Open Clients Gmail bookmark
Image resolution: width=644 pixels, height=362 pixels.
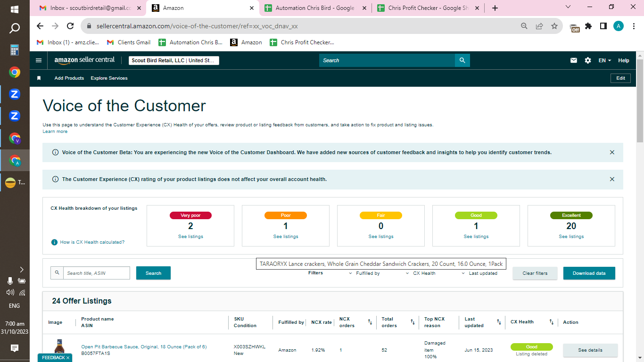[129, 42]
